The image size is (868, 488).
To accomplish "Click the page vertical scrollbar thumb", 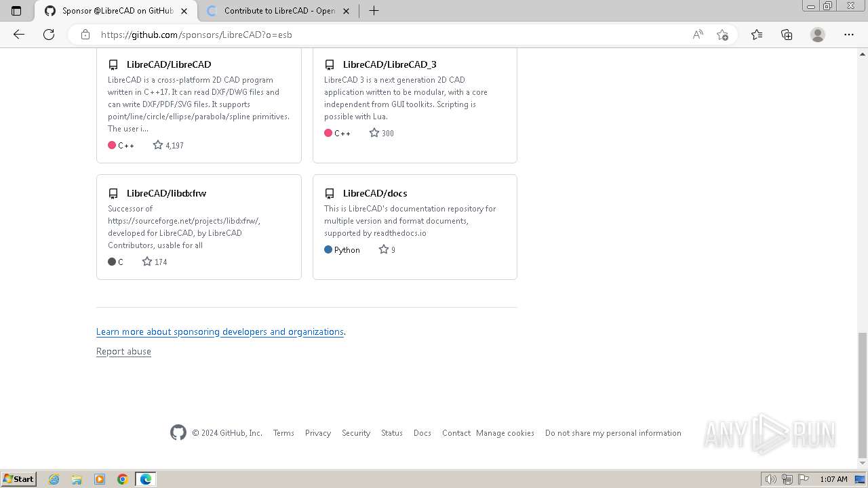I will tap(863, 395).
